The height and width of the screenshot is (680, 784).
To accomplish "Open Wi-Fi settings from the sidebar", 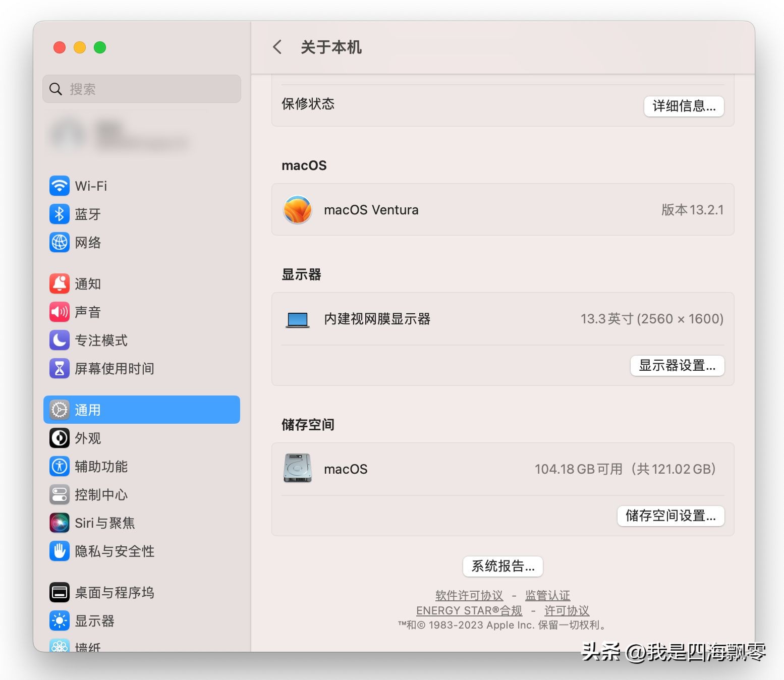I will (x=60, y=186).
